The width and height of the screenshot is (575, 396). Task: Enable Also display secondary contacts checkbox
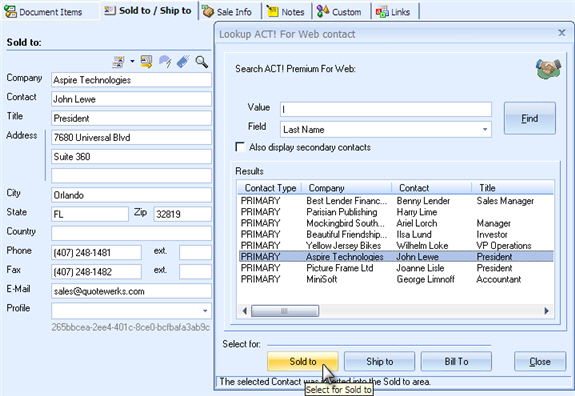(240, 147)
